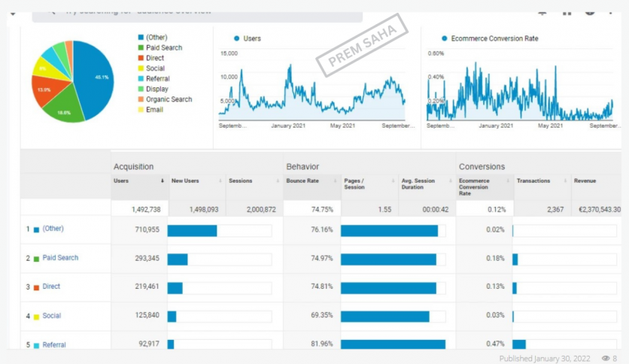629x364 pixels.
Task: Click the orange square beside Direct row
Action: point(36,287)
